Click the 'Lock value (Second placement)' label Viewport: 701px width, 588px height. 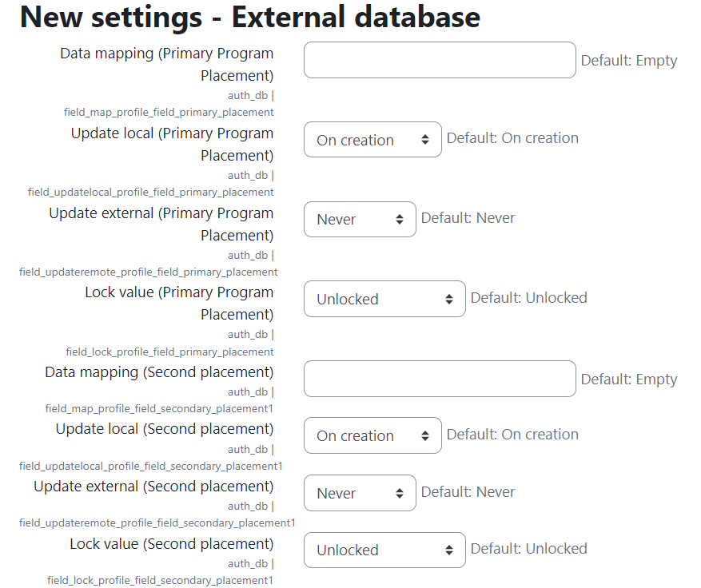pos(172,544)
